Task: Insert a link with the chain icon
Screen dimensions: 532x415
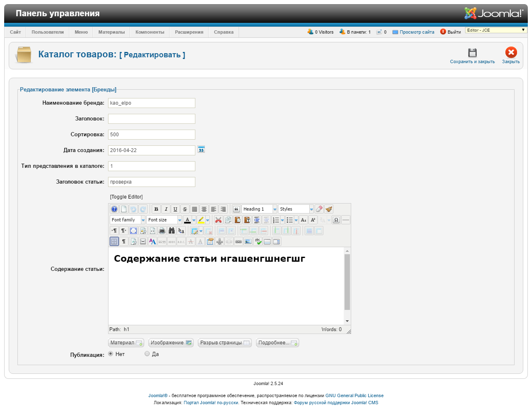Action: (239, 241)
